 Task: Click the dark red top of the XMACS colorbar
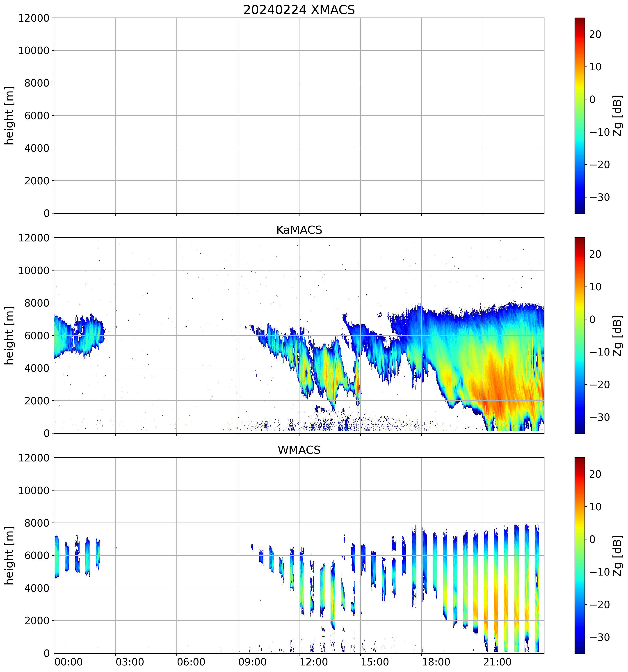pyautogui.click(x=579, y=20)
